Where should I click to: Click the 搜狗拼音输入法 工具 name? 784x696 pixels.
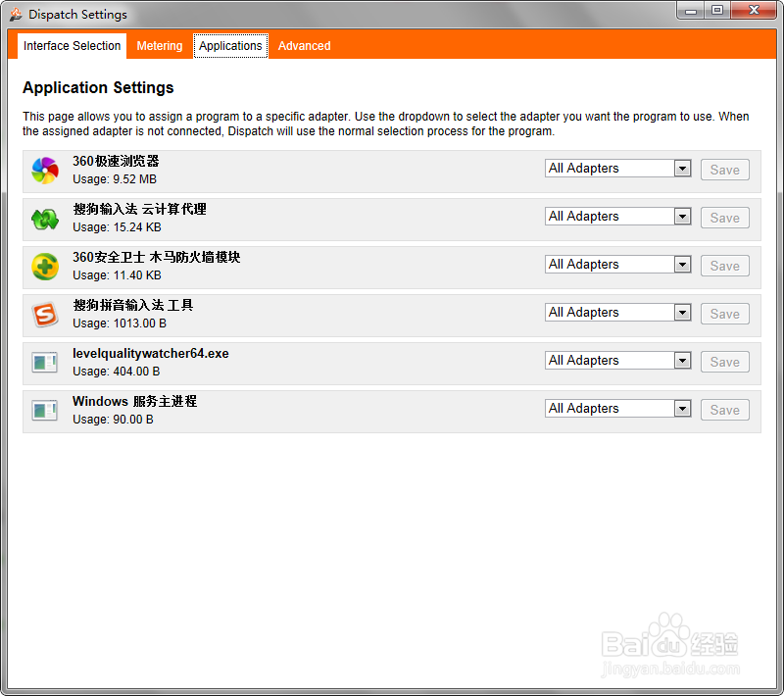click(x=133, y=305)
